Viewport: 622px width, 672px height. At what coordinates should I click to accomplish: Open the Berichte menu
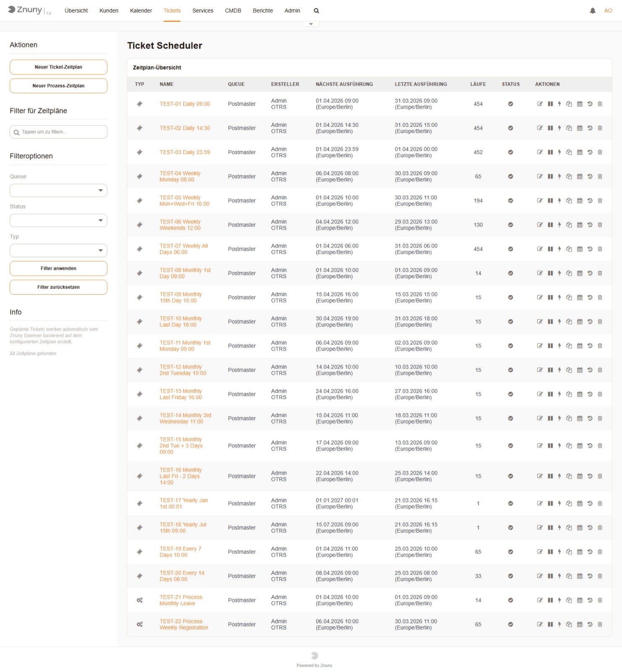[263, 11]
